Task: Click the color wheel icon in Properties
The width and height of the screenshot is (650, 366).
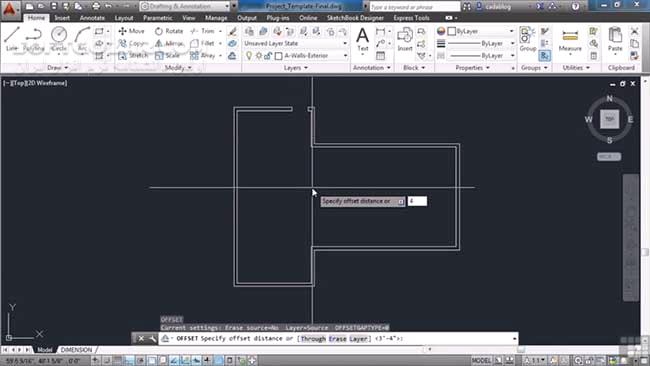Action: pyautogui.click(x=441, y=32)
